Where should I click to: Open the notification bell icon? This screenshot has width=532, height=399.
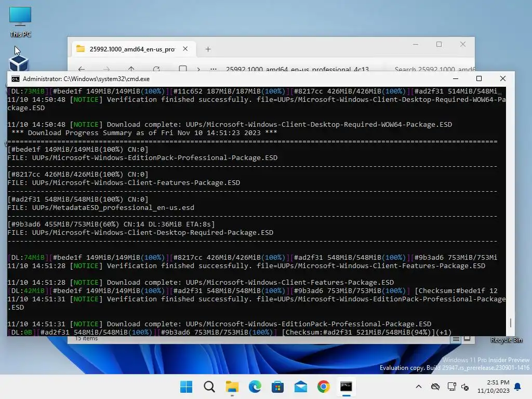(x=518, y=387)
